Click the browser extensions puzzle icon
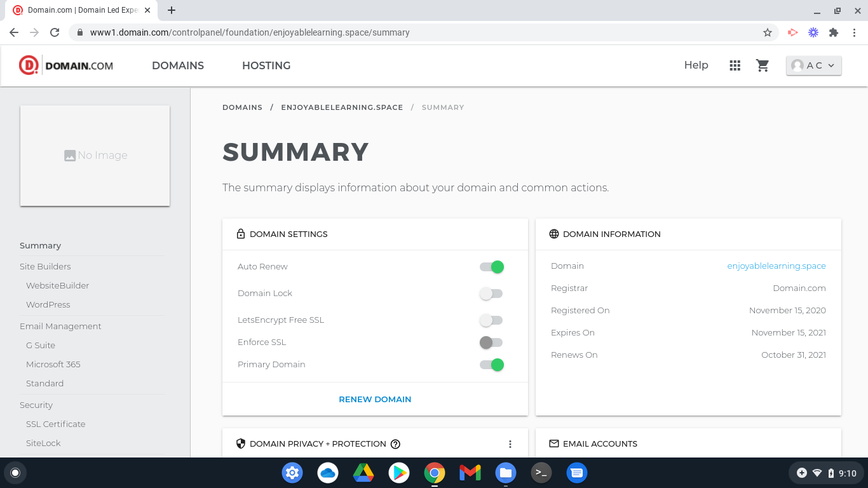Viewport: 868px width, 488px height. tap(834, 32)
